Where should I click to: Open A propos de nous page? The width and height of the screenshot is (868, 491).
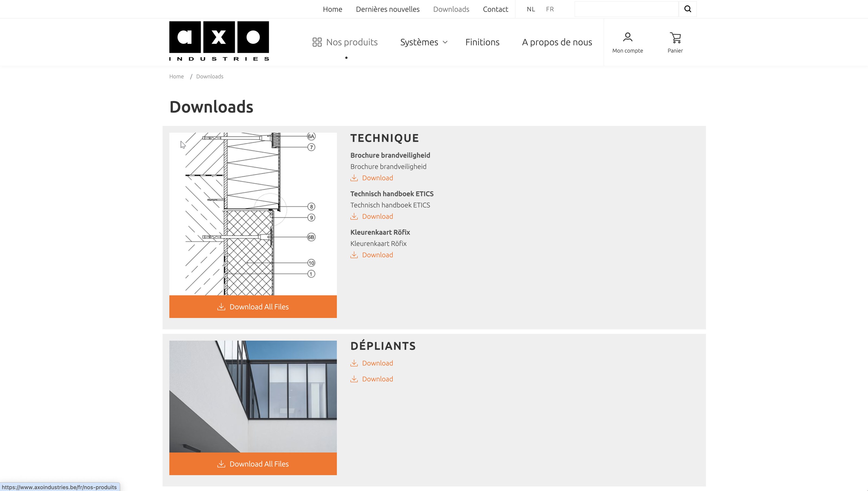557,42
